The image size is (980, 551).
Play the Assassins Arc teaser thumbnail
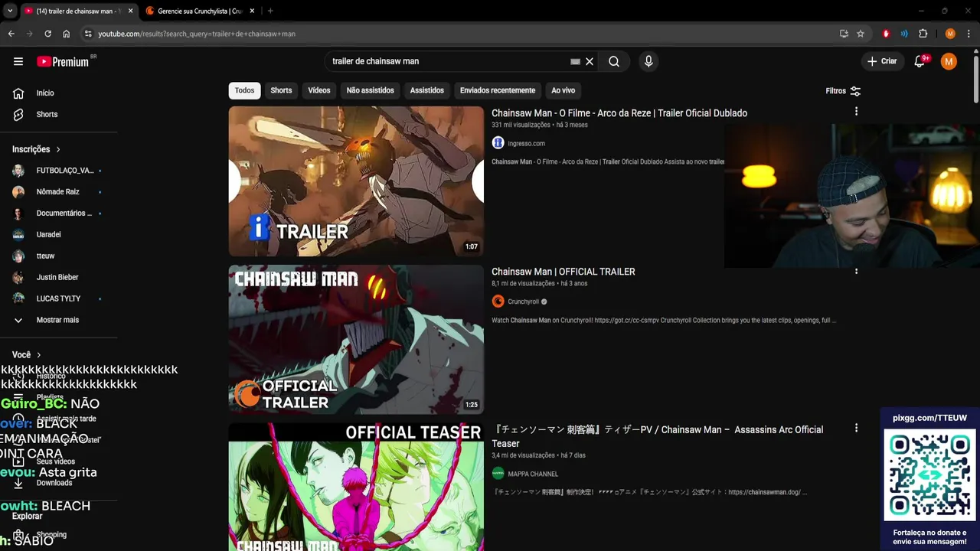(x=356, y=487)
